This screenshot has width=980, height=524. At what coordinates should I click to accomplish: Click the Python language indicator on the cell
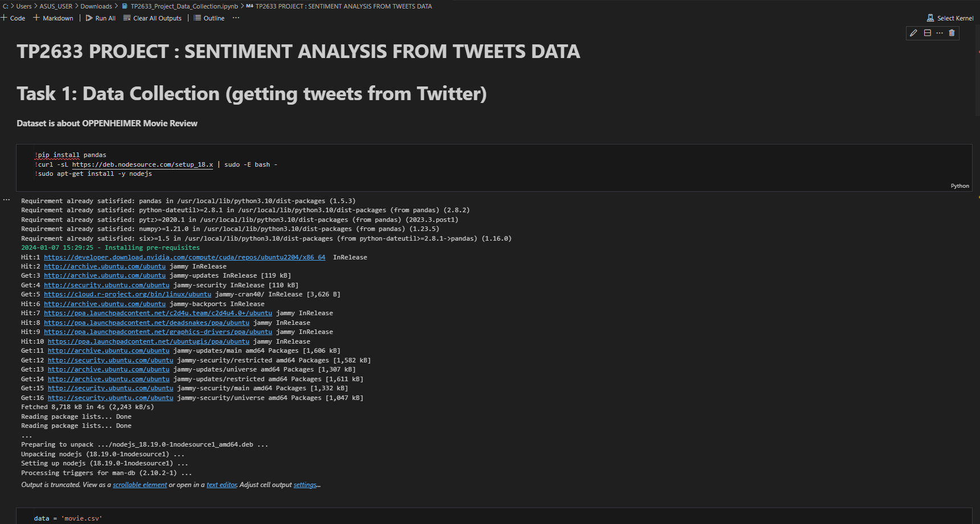tap(960, 185)
